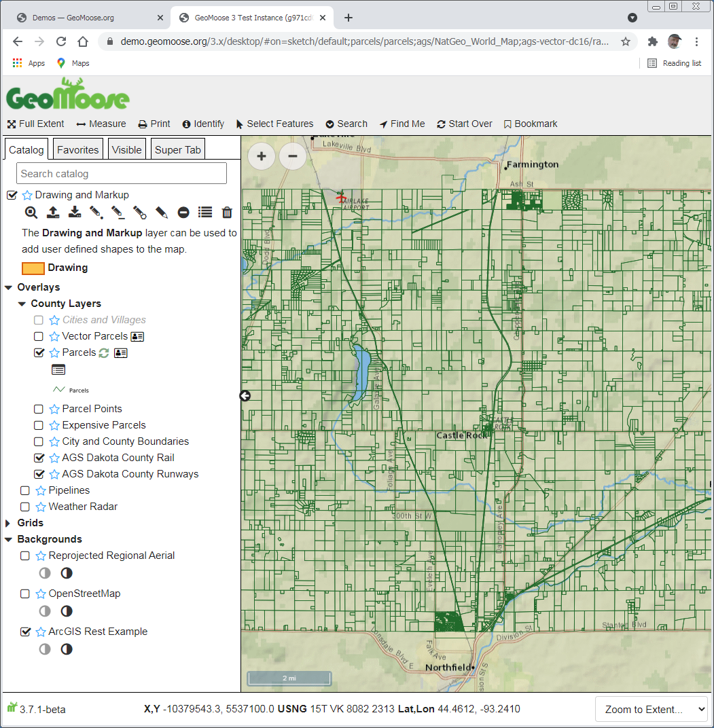Select the draw polygon pencil tool
This screenshot has height=728, width=714.
point(140,213)
